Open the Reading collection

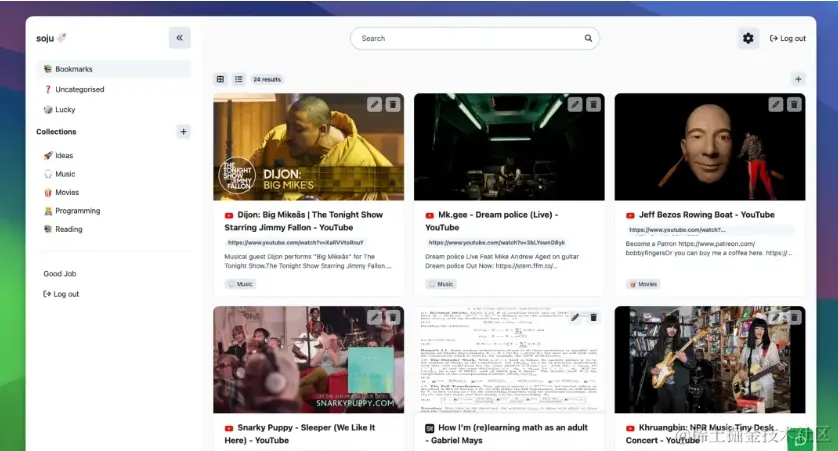63,229
